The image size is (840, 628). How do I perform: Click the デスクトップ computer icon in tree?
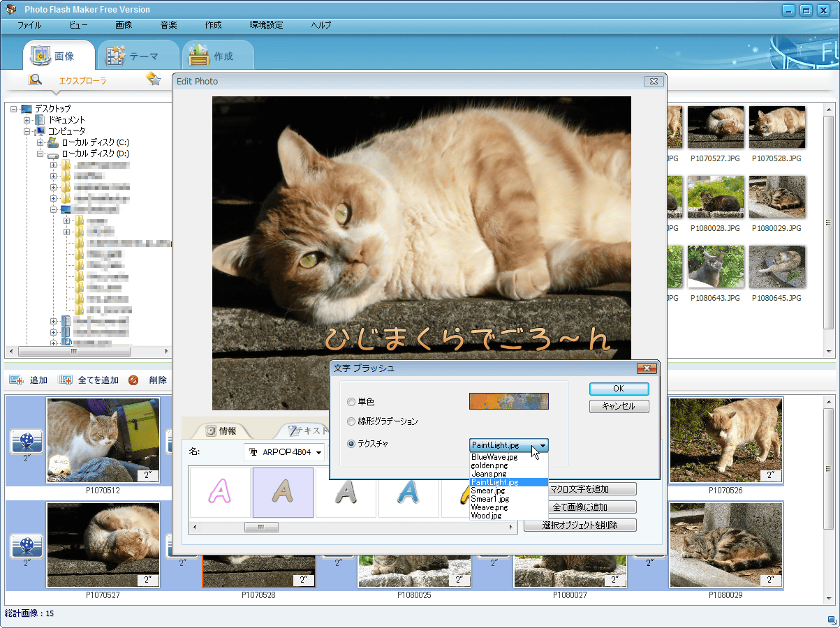27,109
